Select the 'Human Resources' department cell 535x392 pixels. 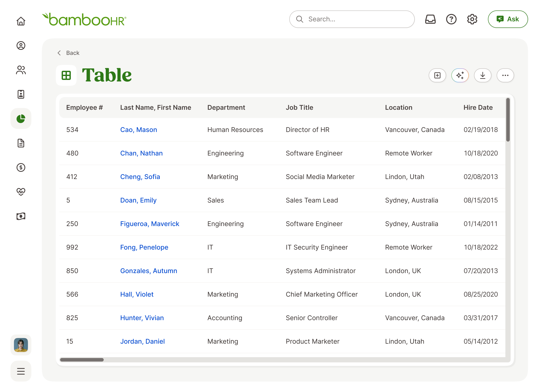(x=235, y=130)
